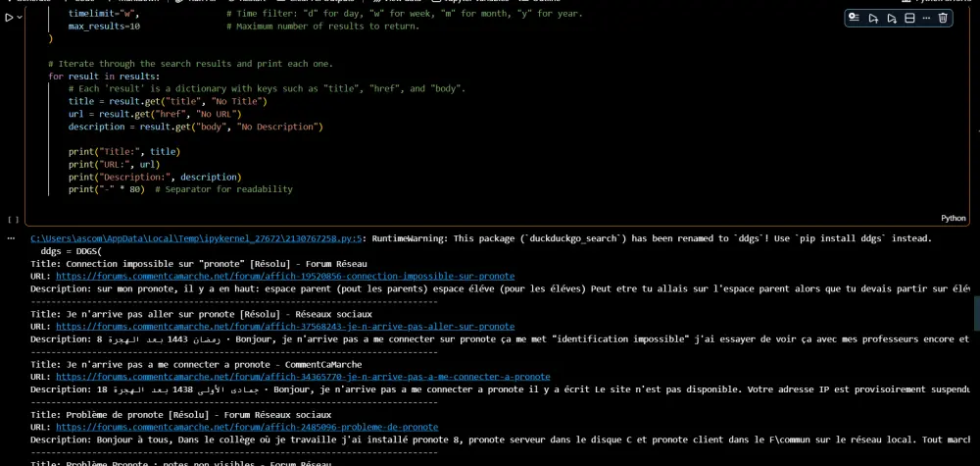
Task: Change cell language via Python label
Action: (x=954, y=219)
